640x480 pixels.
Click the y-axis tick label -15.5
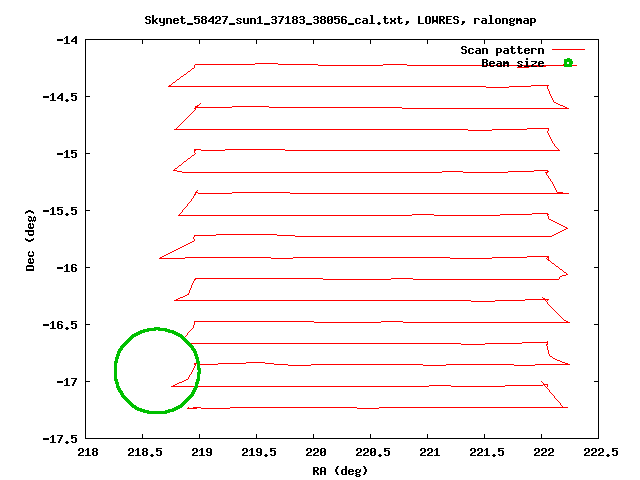tap(60, 211)
